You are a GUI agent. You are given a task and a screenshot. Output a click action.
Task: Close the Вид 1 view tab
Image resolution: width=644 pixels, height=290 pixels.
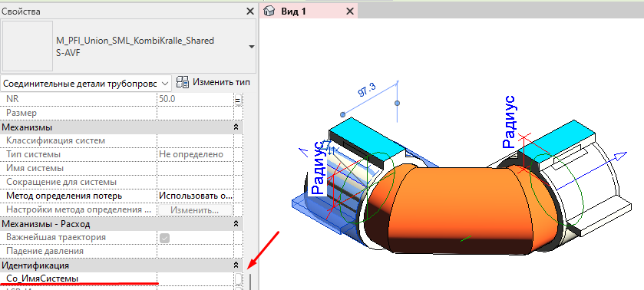pyautogui.click(x=350, y=12)
